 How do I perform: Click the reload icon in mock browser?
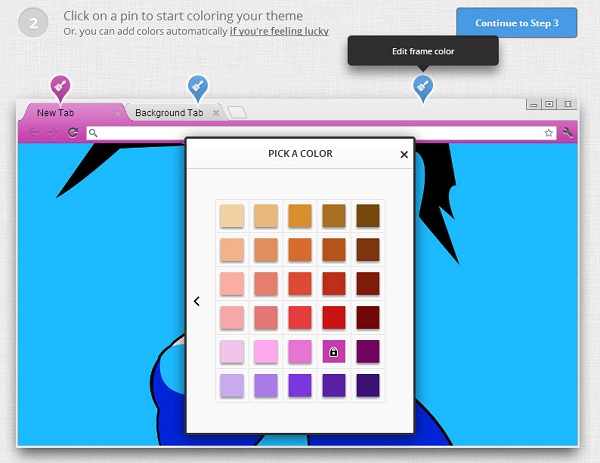click(x=73, y=132)
